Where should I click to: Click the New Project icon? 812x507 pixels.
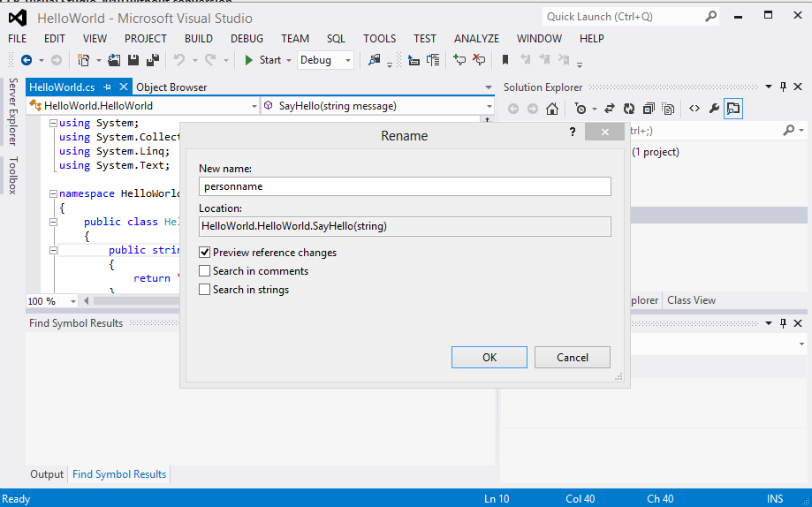pos(83,60)
